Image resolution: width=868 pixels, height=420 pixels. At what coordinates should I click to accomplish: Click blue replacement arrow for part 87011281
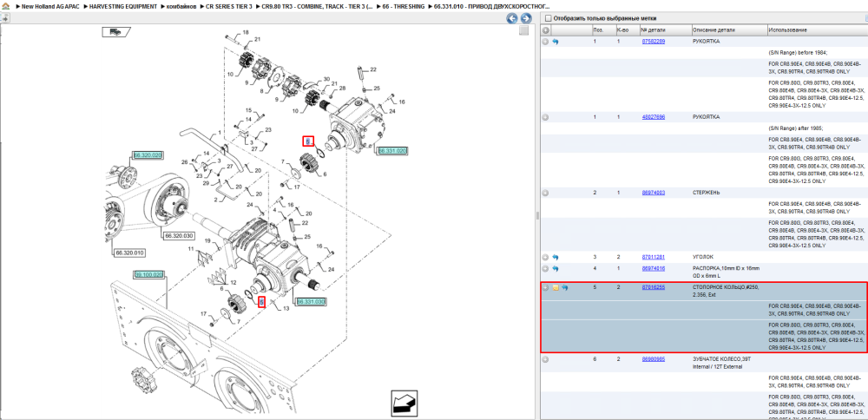coord(556,258)
